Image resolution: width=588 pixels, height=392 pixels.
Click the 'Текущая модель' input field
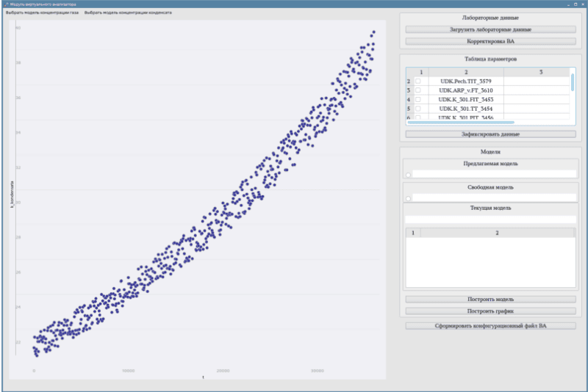(490, 219)
